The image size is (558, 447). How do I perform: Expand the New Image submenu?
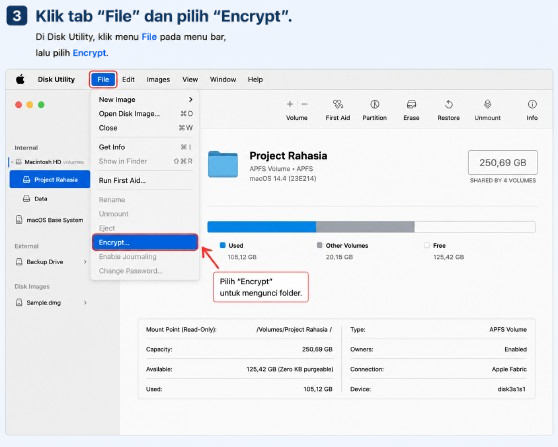[146, 100]
